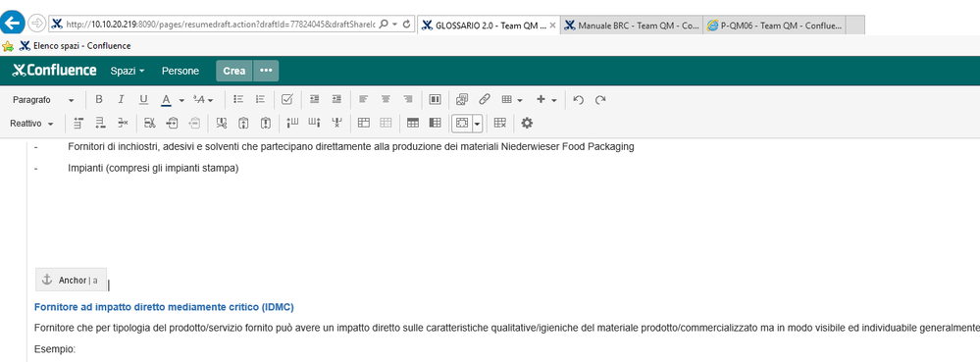Open the cell highlight color dropdown
This screenshot has width=980, height=362.
coord(478,124)
